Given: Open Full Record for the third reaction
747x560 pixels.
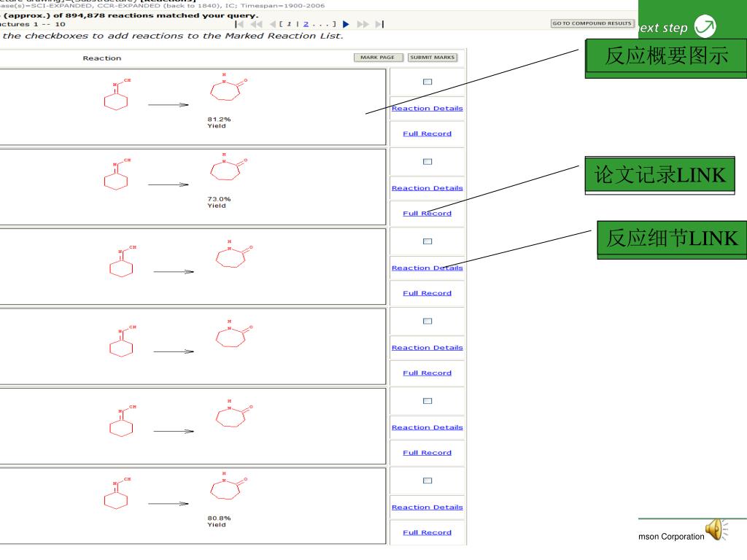Looking at the screenshot, I should (427, 293).
